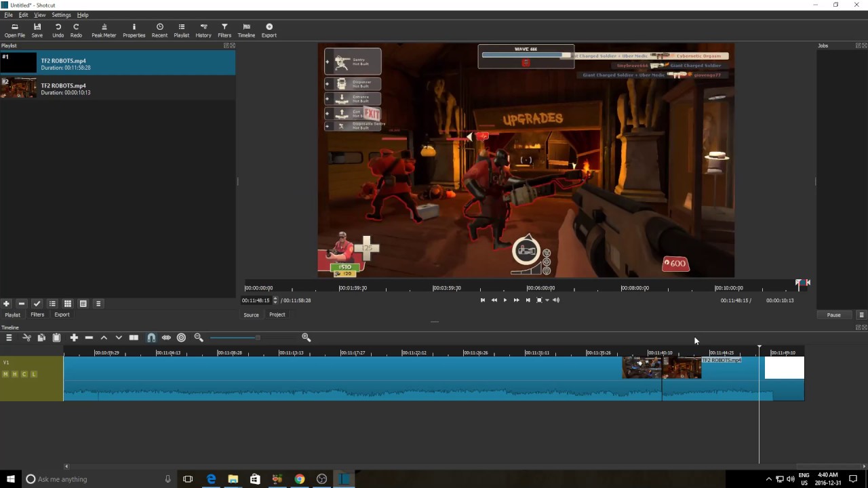868x488 pixels.
Task: Undo the last action from the toolbar
Action: [x=58, y=30]
